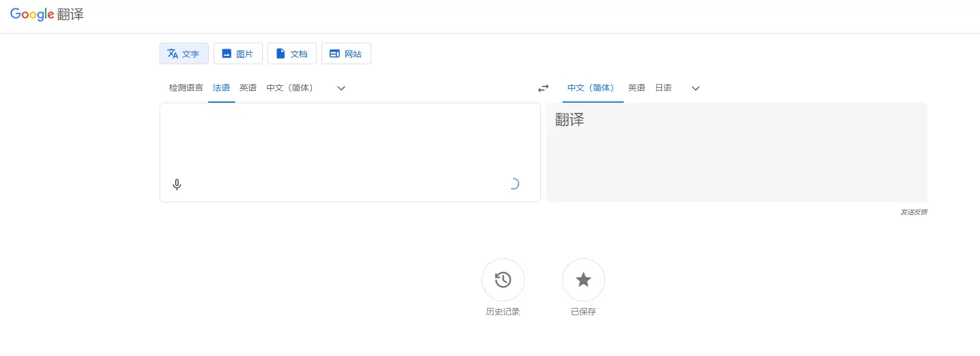Expand more source languages dropdown
This screenshot has width=980, height=356.
tap(341, 88)
